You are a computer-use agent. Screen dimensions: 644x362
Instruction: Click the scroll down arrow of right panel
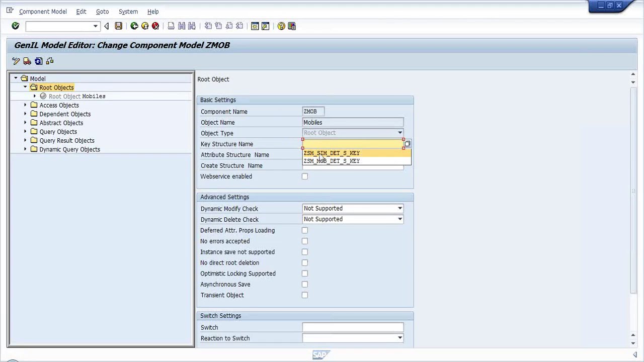coord(633,343)
